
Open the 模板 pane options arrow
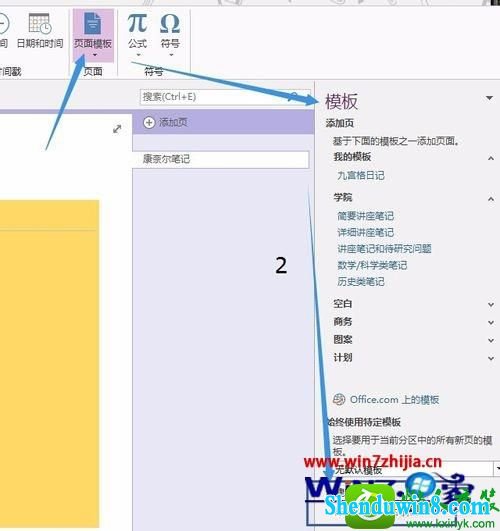pyautogui.click(x=489, y=98)
